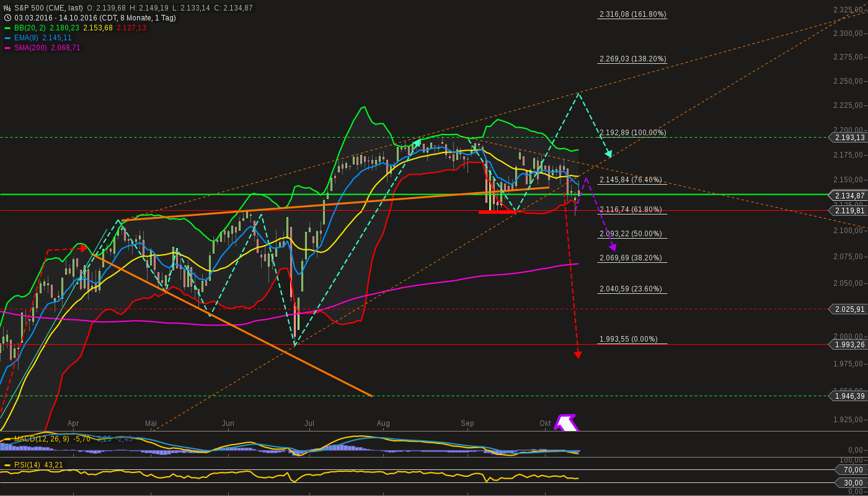Screen dimensions: 868x496
Task: Select the 2.269,03 (138.20%) Fibonacci label
Action: click(633, 59)
